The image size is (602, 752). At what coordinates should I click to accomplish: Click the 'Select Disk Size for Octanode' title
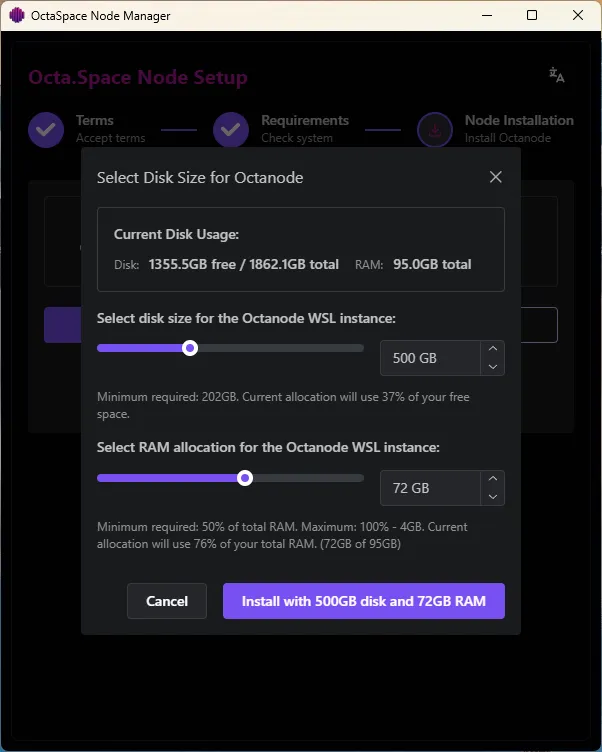200,178
